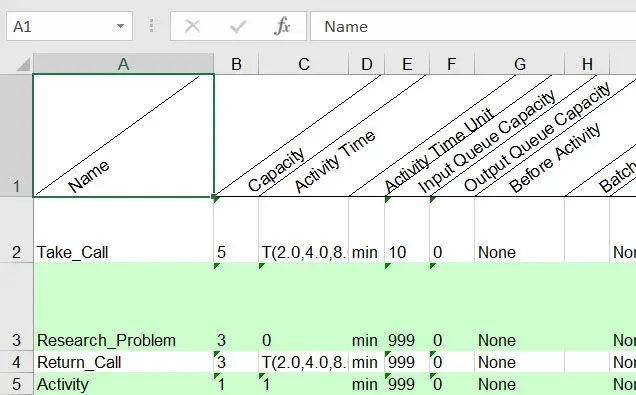Select the Return_Call cell

point(123,362)
